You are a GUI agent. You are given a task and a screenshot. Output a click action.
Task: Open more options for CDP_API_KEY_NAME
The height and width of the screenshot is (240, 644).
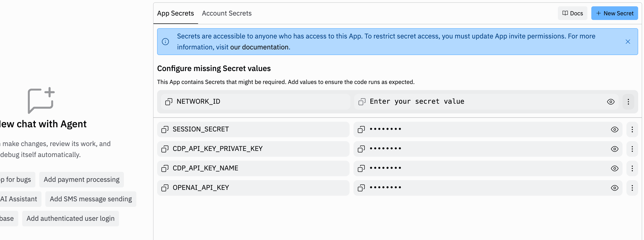click(x=632, y=168)
